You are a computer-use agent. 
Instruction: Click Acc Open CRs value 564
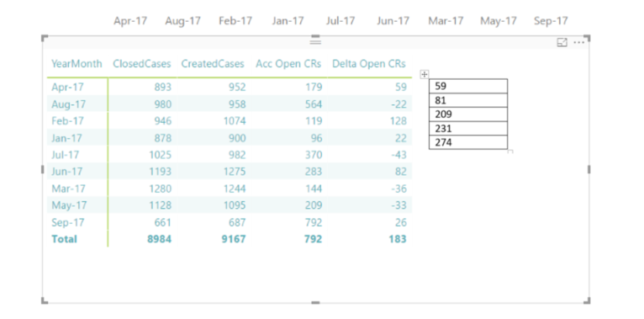(x=314, y=104)
